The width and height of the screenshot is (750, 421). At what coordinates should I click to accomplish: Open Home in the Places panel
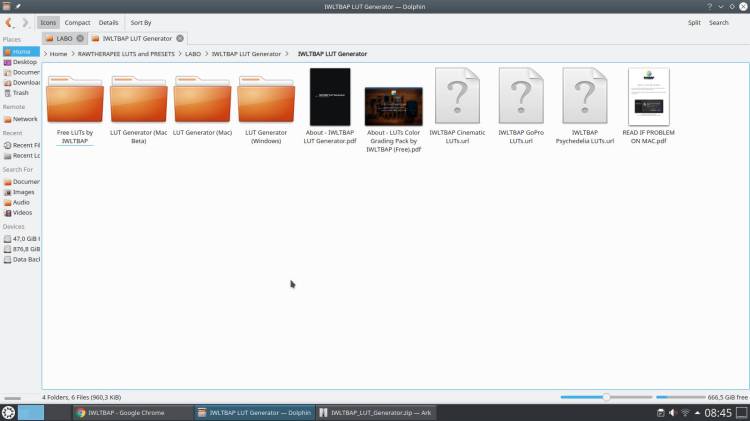[21, 52]
